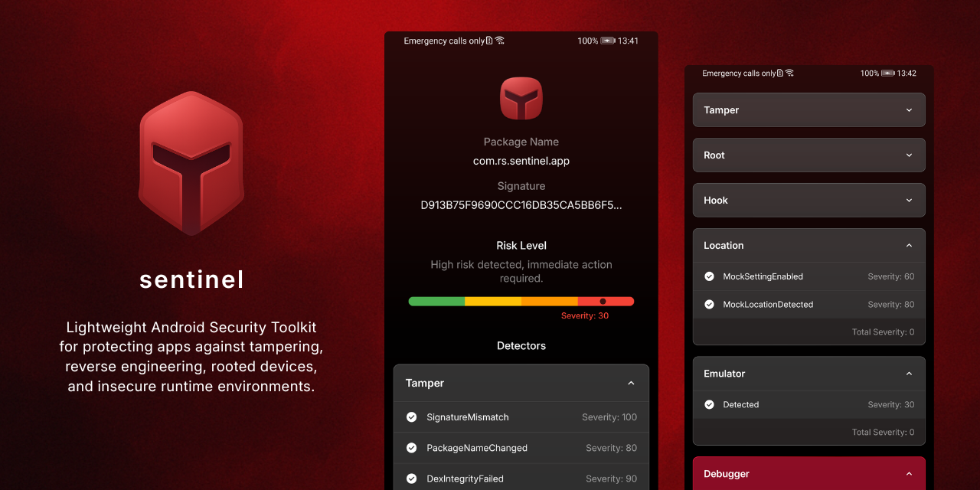Click the signature hash D913B75F9690CCC16DB35CA5BB6F5...
Screen dimensions: 980x490
click(x=521, y=205)
